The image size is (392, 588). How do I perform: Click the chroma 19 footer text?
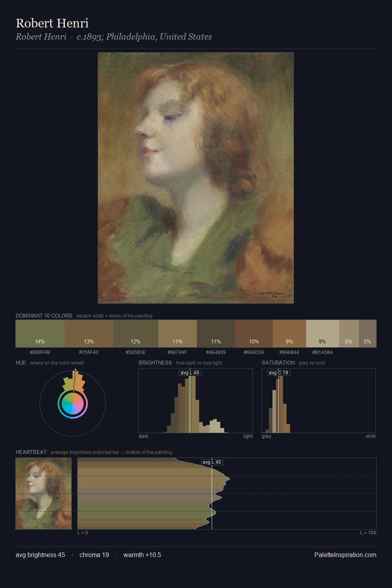pos(94,555)
